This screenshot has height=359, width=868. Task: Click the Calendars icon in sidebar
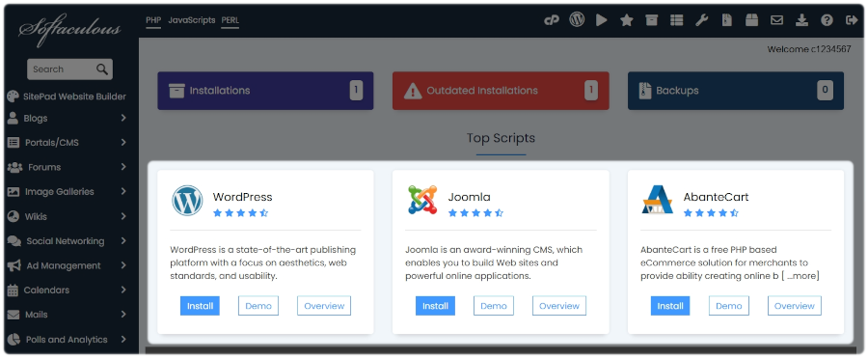[13, 290]
